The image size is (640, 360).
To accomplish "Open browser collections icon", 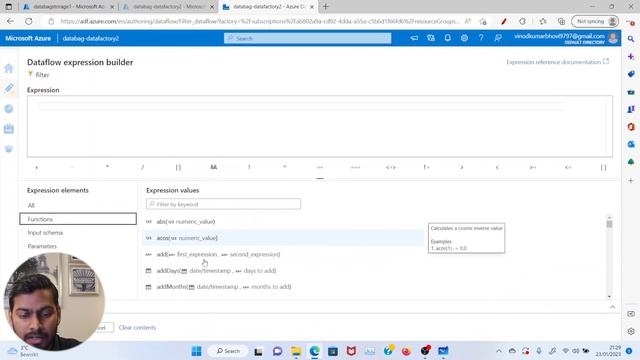I will pyautogui.click(x=561, y=21).
